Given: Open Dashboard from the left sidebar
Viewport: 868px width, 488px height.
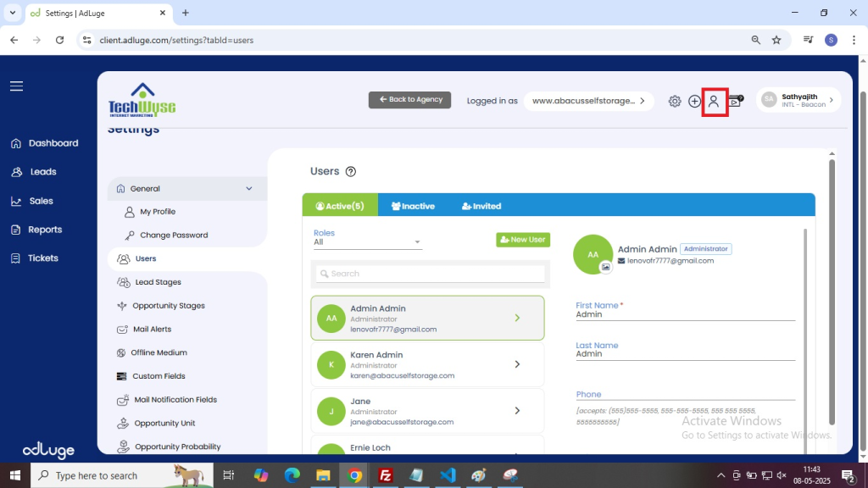Looking at the screenshot, I should coord(53,143).
